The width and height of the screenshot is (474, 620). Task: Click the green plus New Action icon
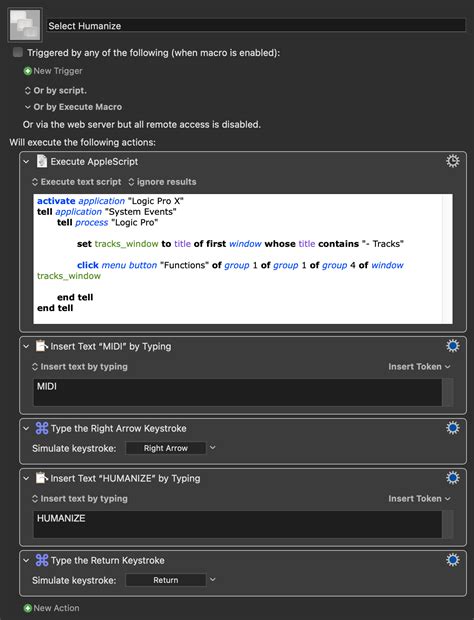tap(28, 608)
